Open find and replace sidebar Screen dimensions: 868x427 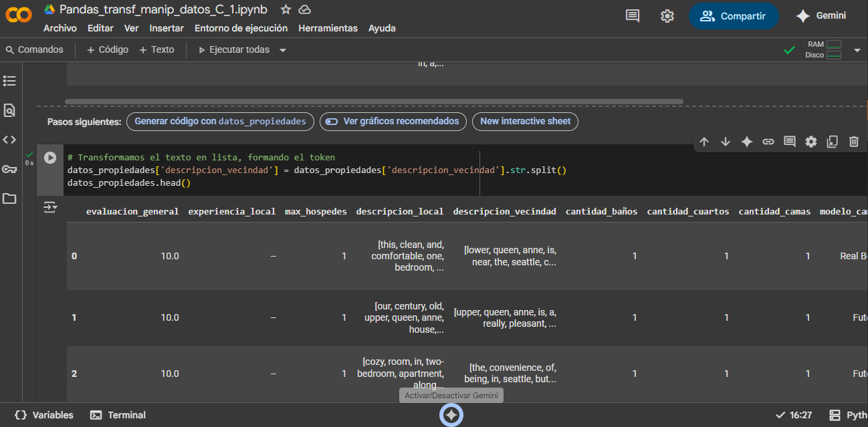point(9,110)
